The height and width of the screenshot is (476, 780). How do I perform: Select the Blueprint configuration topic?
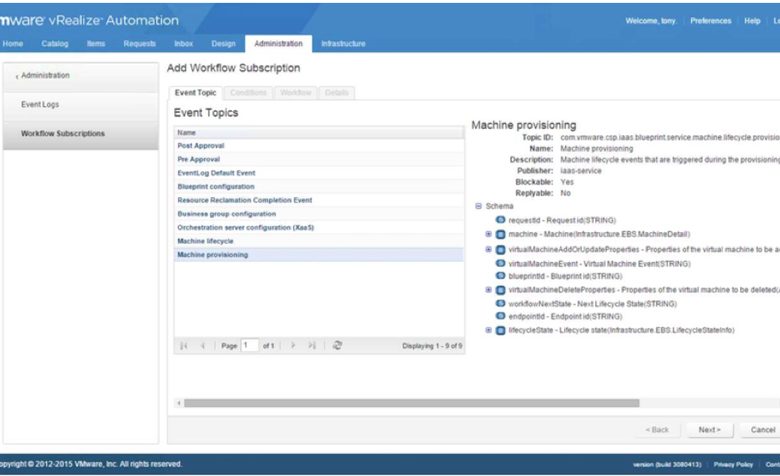[319, 187]
